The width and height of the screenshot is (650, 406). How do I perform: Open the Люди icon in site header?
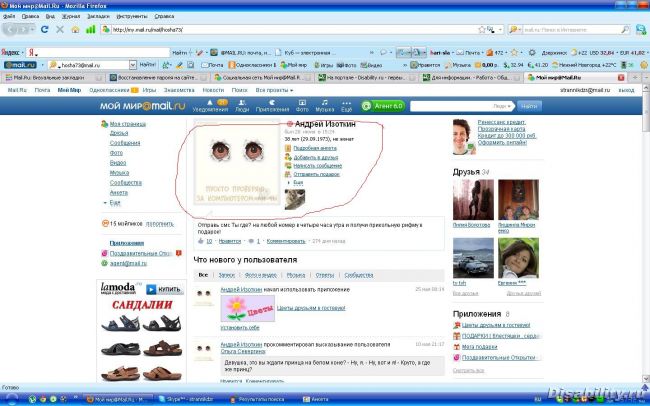click(x=242, y=106)
